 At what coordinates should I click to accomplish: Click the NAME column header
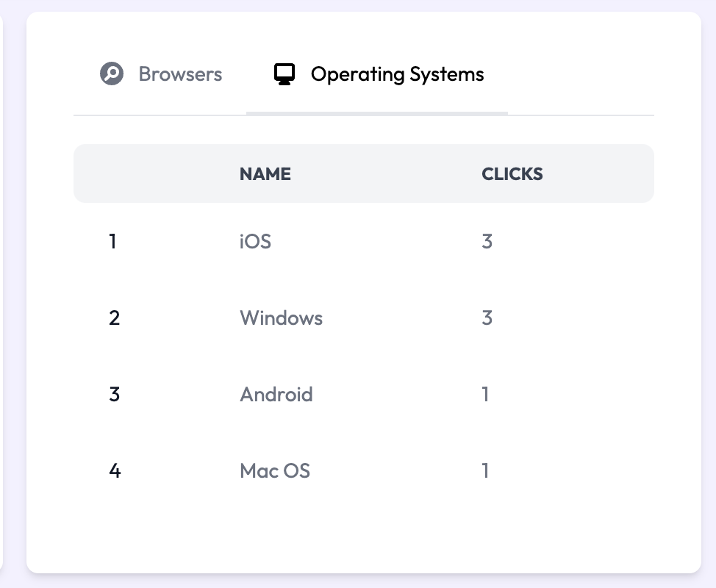tap(265, 174)
